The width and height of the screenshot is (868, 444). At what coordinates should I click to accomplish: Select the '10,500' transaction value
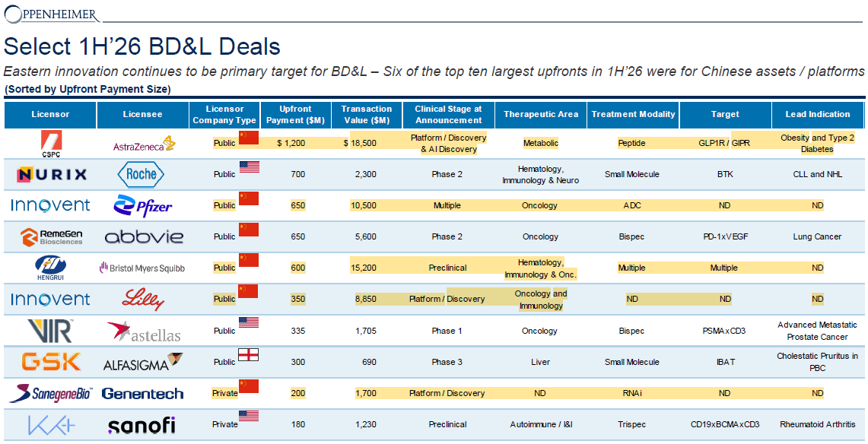(364, 206)
